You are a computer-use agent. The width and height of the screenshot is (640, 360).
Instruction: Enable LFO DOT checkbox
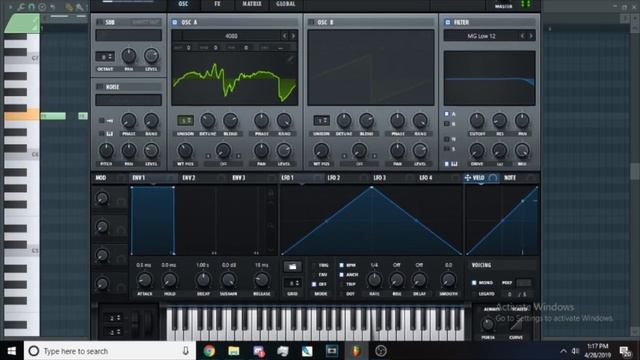point(341,293)
